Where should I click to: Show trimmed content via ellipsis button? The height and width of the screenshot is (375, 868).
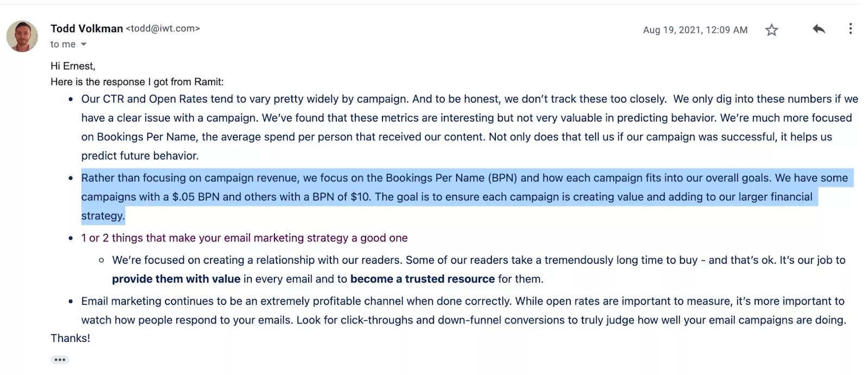pos(60,360)
